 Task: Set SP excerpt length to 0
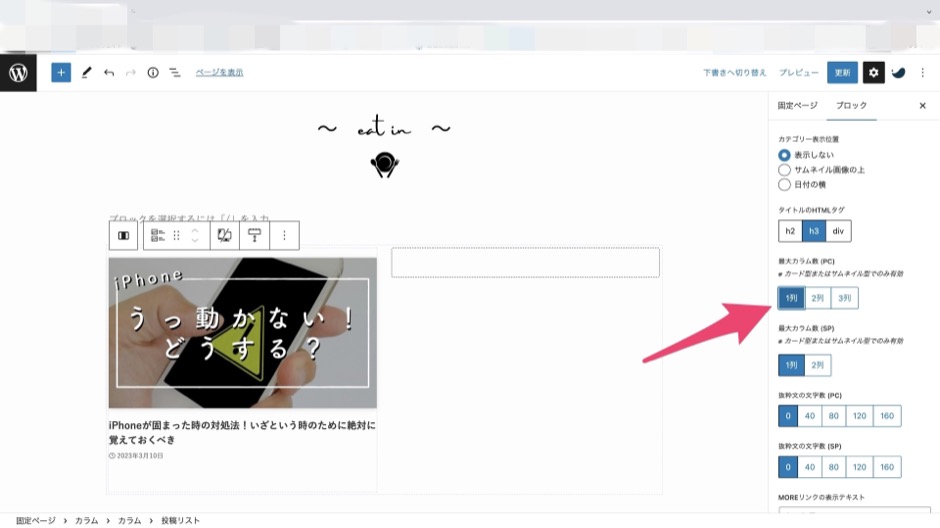[x=788, y=467]
